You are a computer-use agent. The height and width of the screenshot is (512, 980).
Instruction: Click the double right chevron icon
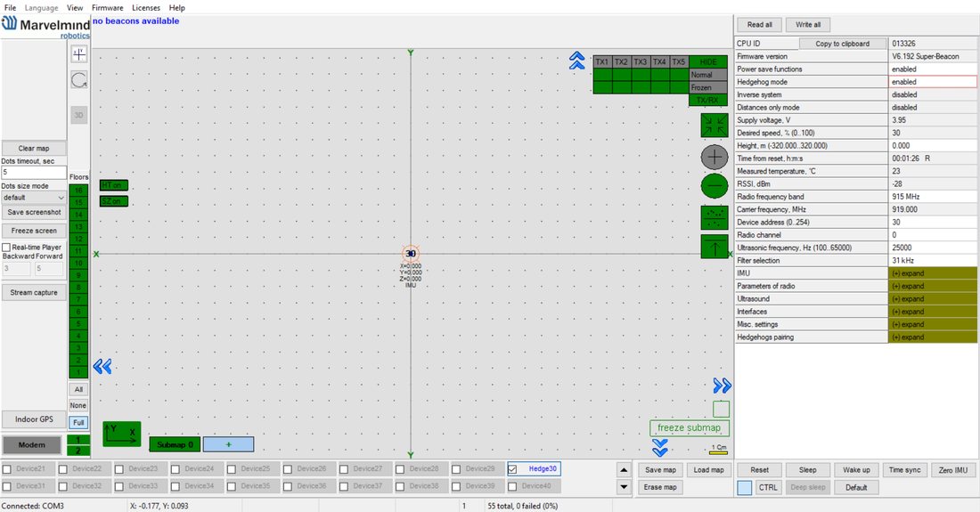coord(722,386)
